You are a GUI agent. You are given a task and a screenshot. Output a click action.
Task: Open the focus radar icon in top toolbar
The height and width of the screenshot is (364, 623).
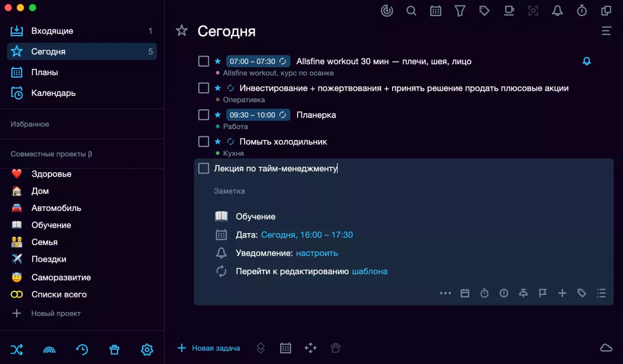[x=387, y=11]
